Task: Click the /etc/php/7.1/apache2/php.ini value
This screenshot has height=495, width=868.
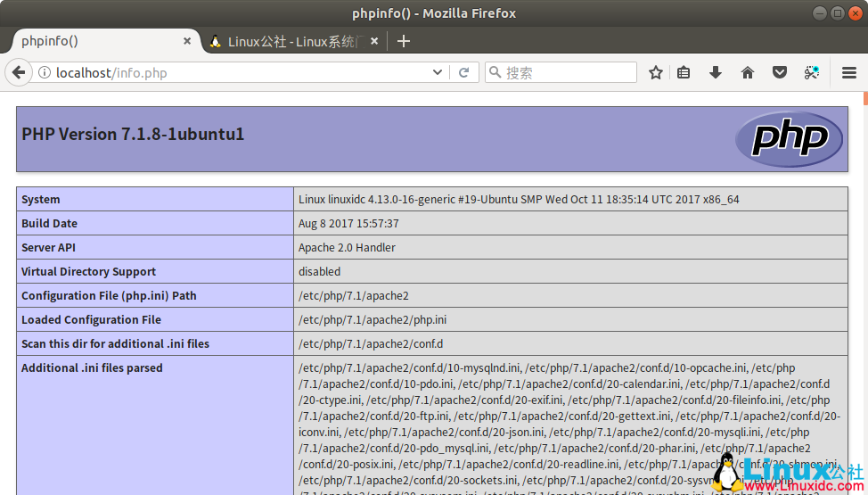Action: click(373, 320)
